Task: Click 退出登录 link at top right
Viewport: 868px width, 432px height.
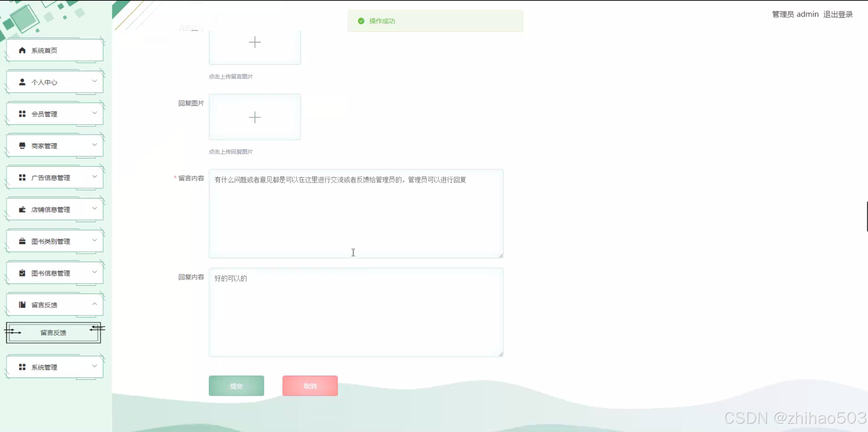Action: click(838, 14)
